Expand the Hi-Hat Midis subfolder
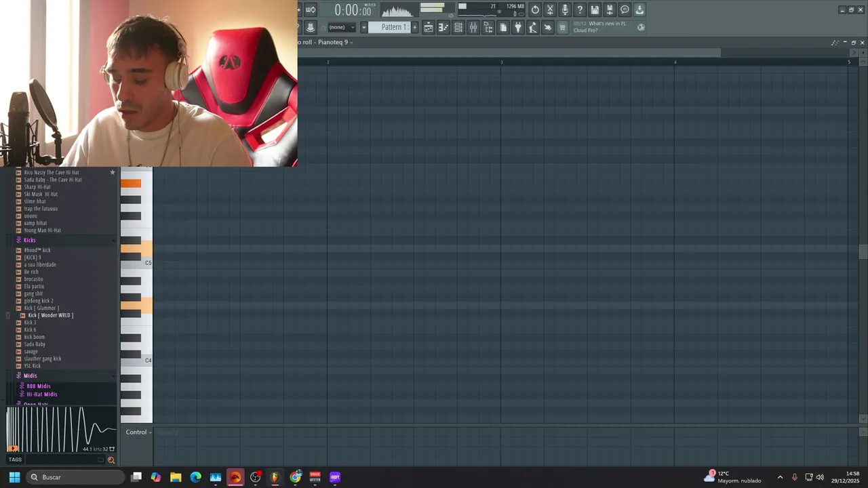The height and width of the screenshot is (488, 868). (41, 394)
